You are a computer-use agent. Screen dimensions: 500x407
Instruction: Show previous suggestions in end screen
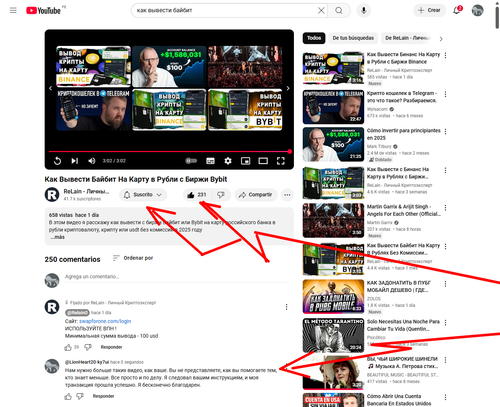pyautogui.click(x=51, y=88)
